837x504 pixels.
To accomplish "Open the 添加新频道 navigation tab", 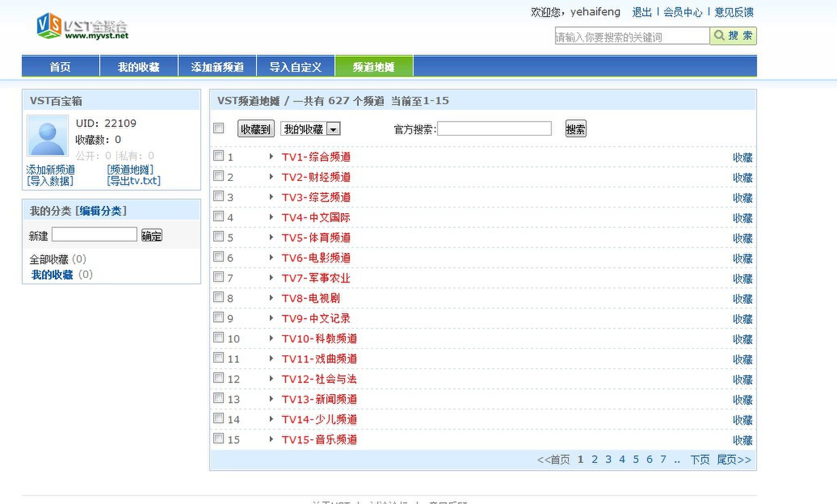I will pos(217,66).
